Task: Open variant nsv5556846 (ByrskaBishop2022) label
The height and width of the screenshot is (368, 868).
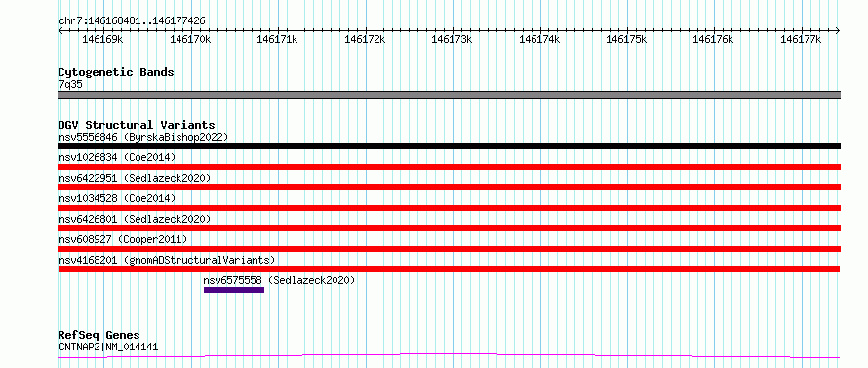Action: click(143, 137)
